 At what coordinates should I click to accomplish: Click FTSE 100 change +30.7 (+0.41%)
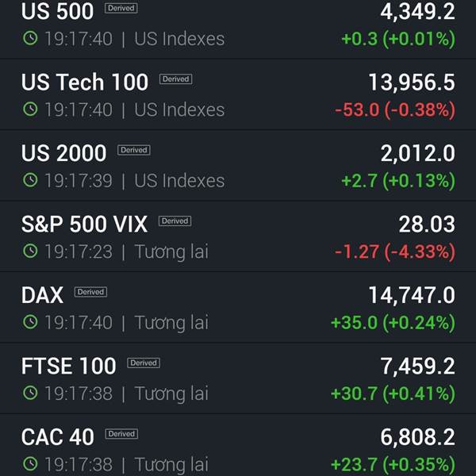[x=393, y=393]
